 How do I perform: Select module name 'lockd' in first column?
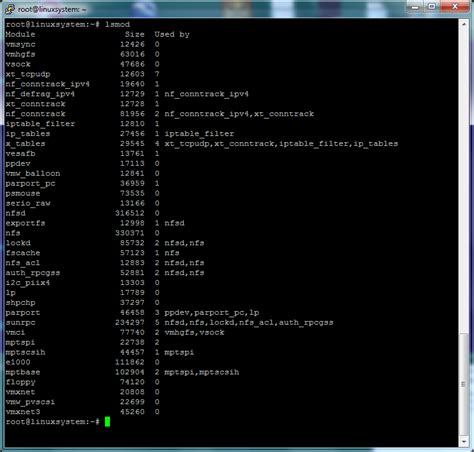pyautogui.click(x=18, y=243)
